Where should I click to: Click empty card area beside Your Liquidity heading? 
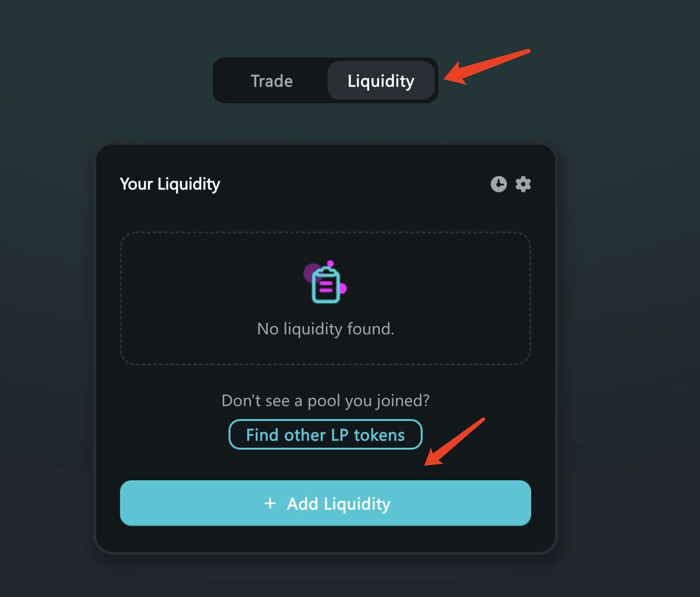point(354,184)
